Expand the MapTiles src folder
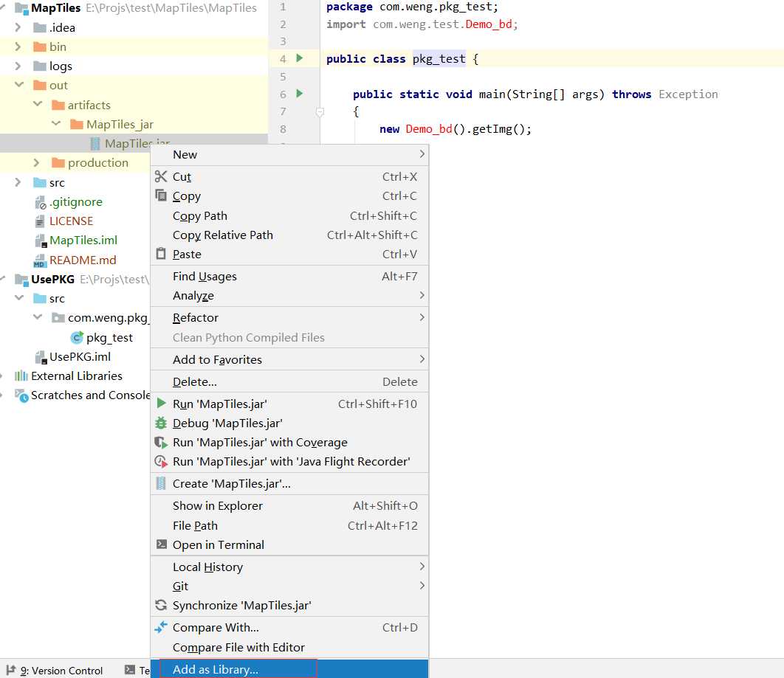 18,182
